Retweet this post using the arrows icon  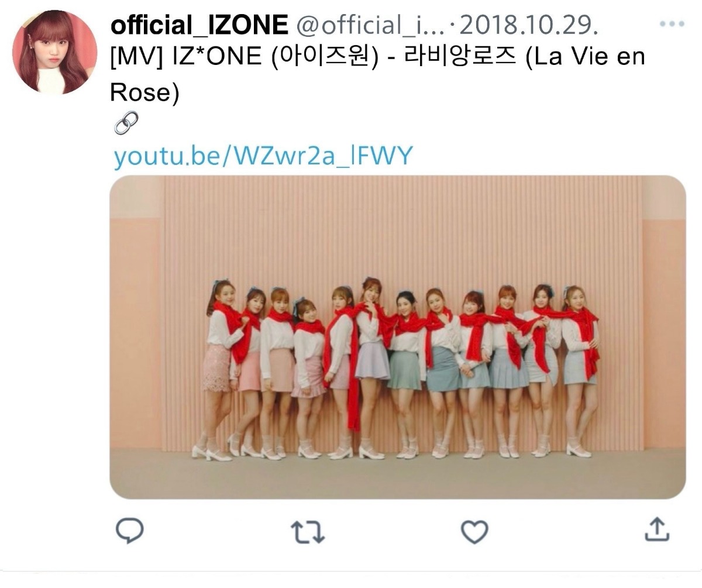(308, 531)
